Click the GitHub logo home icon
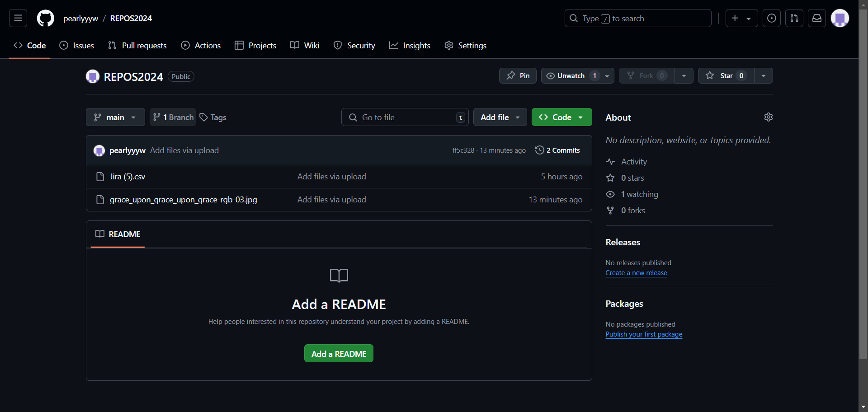The height and width of the screenshot is (412, 868). coord(45,18)
